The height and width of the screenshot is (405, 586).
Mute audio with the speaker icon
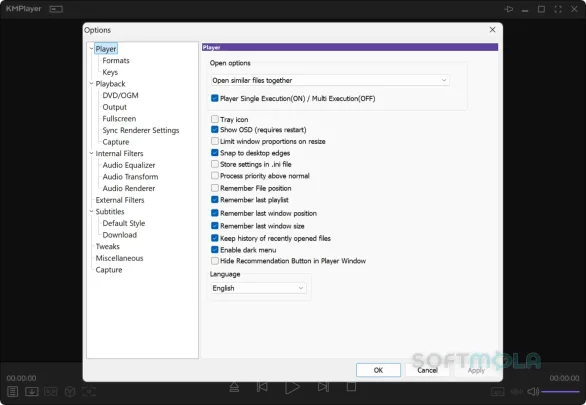(533, 392)
